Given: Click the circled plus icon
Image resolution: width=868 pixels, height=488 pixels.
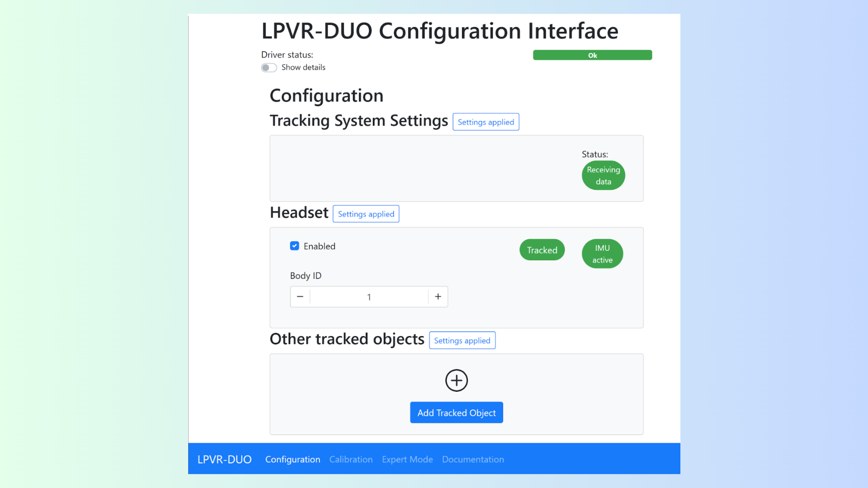Looking at the screenshot, I should click(x=456, y=380).
